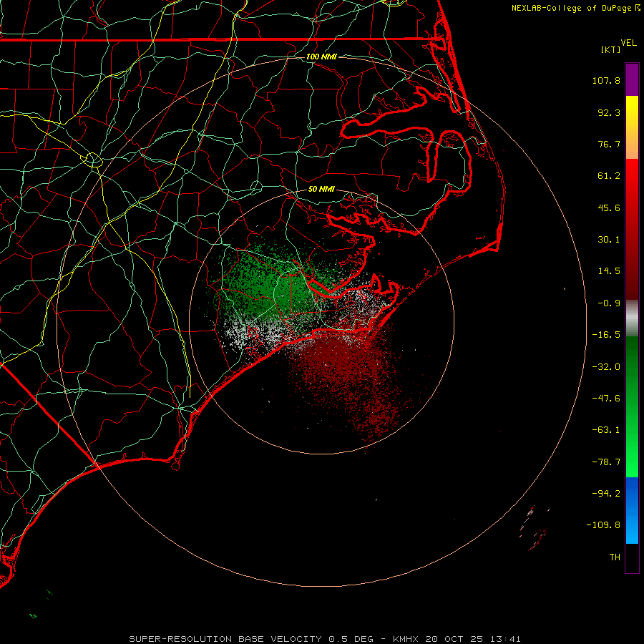Click the [KT] units label

(x=611, y=49)
